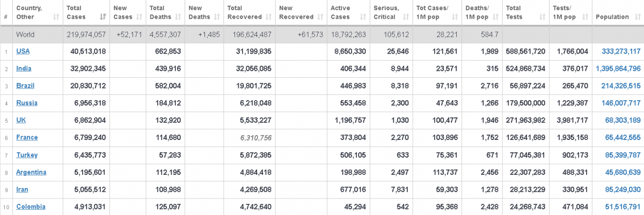Click sort icon in Population column
644x215 pixels.
636,17
